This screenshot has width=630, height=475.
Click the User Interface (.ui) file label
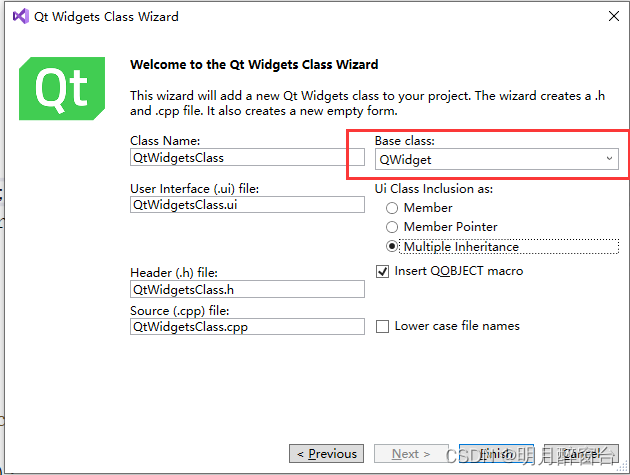[194, 188]
